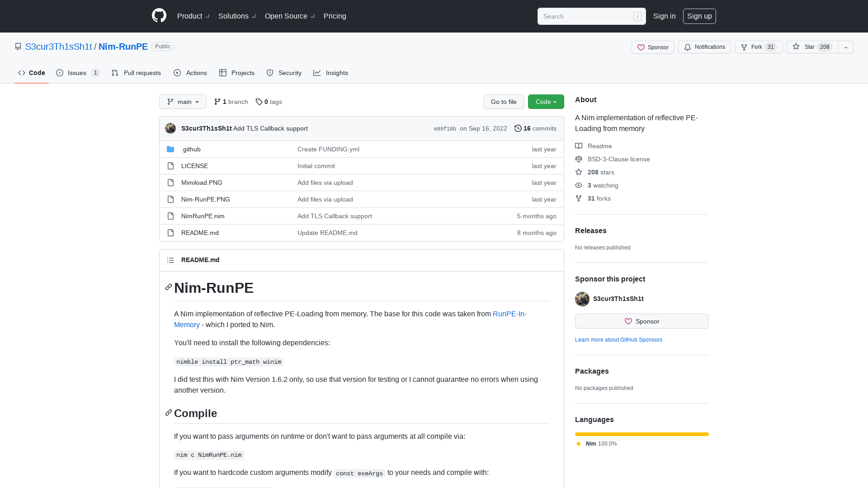Switch to the Code tab
The image size is (868, 488).
32,73
